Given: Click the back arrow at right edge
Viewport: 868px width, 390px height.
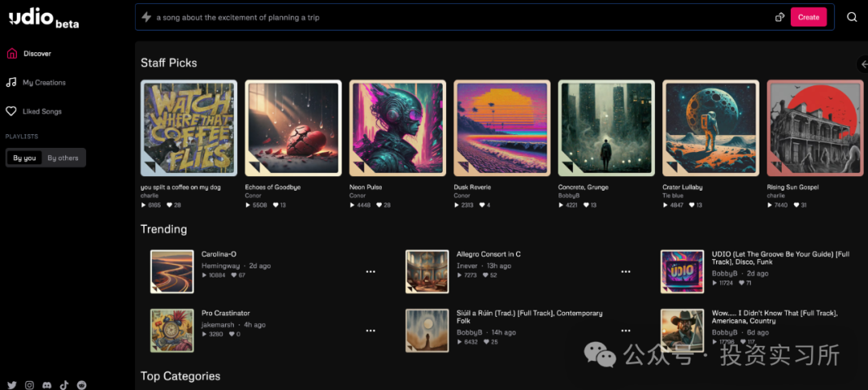Looking at the screenshot, I should pyautogui.click(x=863, y=64).
